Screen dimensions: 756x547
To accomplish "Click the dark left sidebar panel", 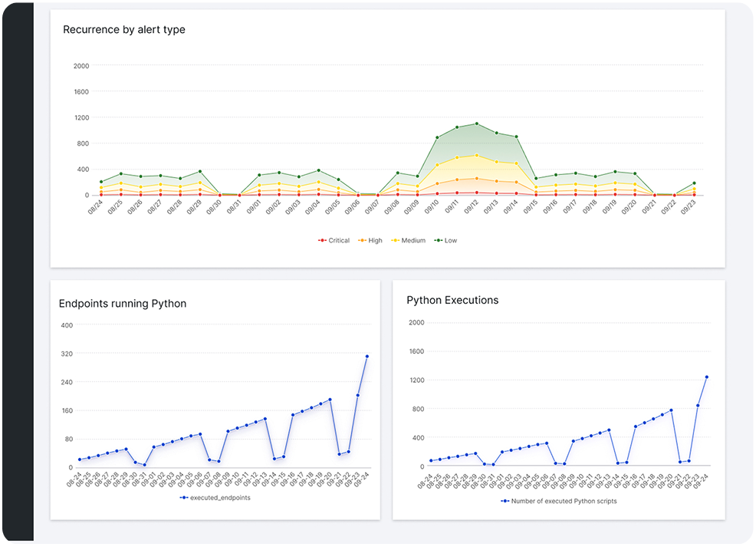I will 18,271.
